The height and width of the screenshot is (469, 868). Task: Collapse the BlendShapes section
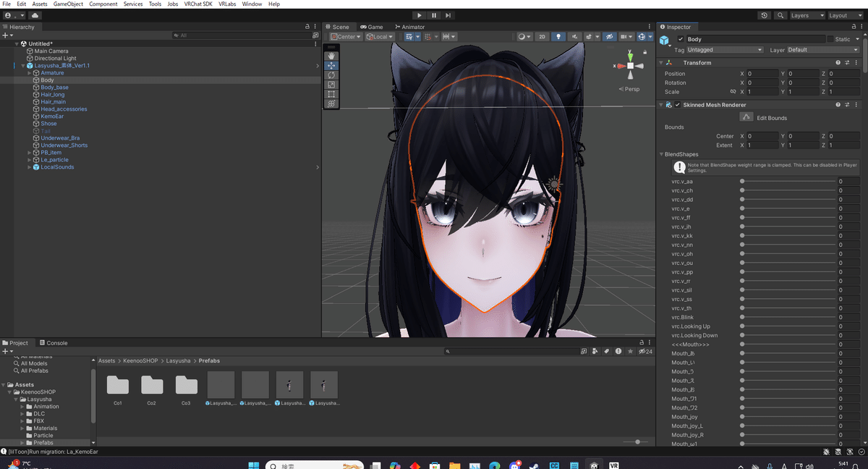click(x=661, y=154)
